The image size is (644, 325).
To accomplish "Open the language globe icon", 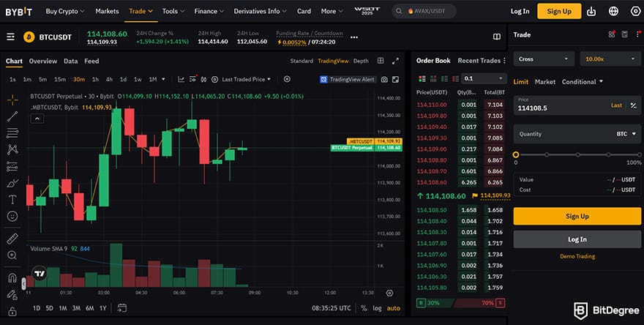I will point(613,12).
